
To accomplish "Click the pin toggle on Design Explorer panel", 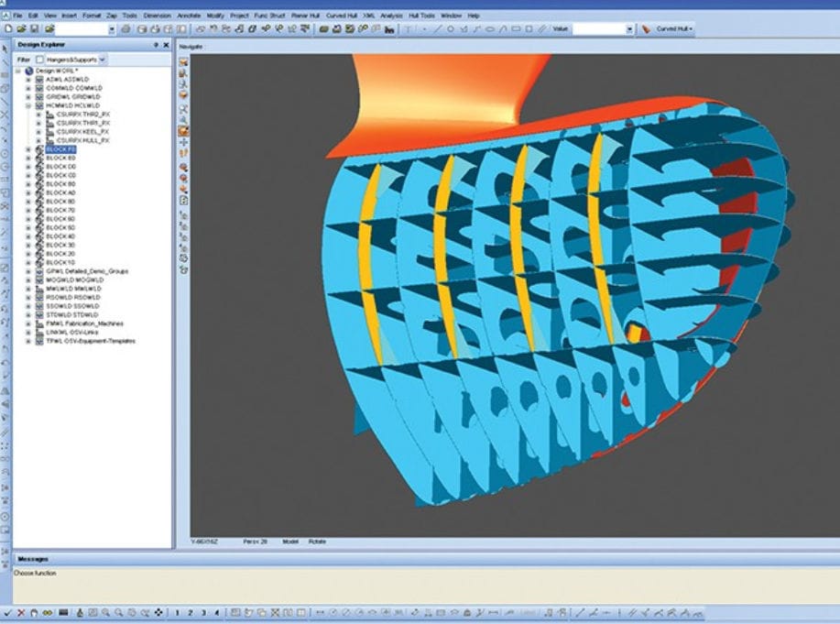I will [156, 44].
